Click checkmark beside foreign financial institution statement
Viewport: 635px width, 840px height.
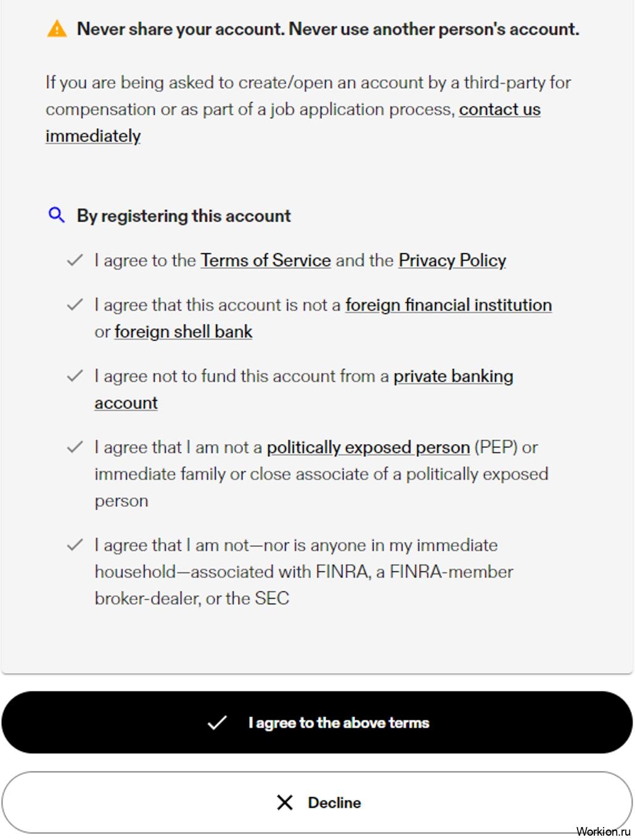(75, 305)
